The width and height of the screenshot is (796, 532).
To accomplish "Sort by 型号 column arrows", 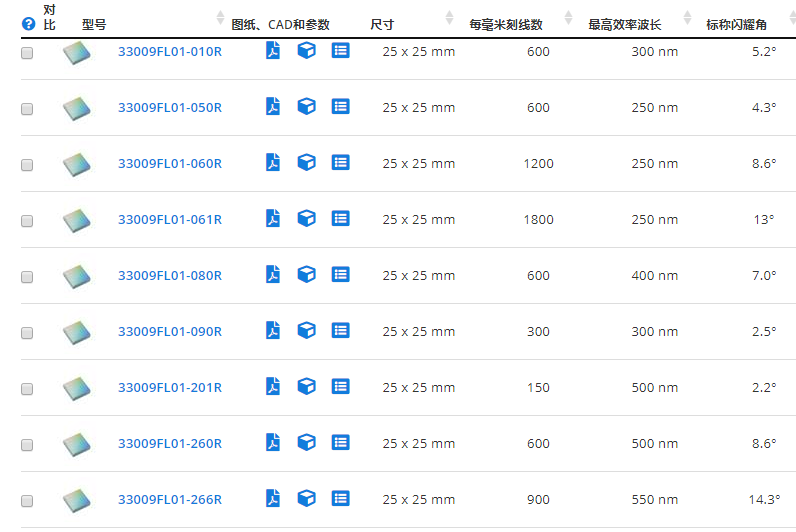I will (220, 18).
